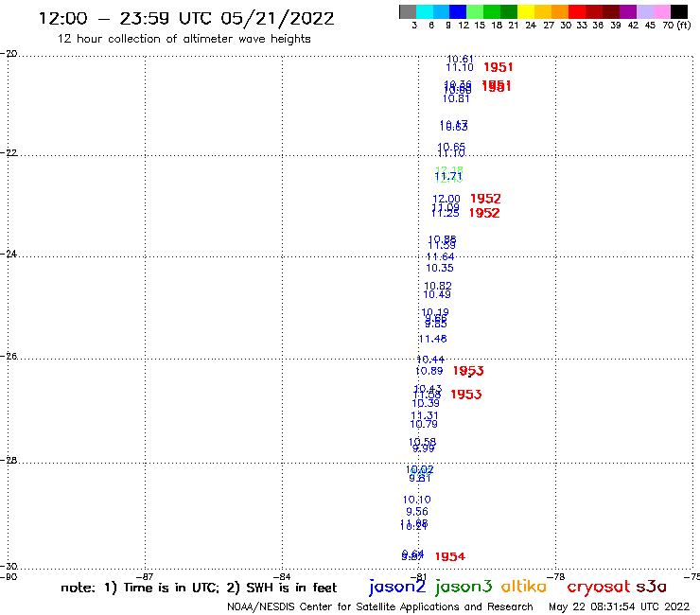Select the 10.10 wave height value
The width and height of the screenshot is (700, 615).
417,500
